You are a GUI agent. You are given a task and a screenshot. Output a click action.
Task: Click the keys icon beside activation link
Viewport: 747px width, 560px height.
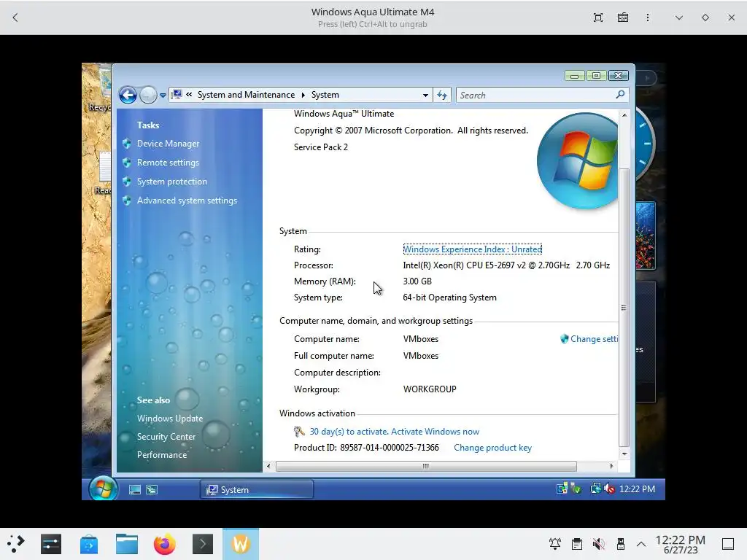coord(299,432)
